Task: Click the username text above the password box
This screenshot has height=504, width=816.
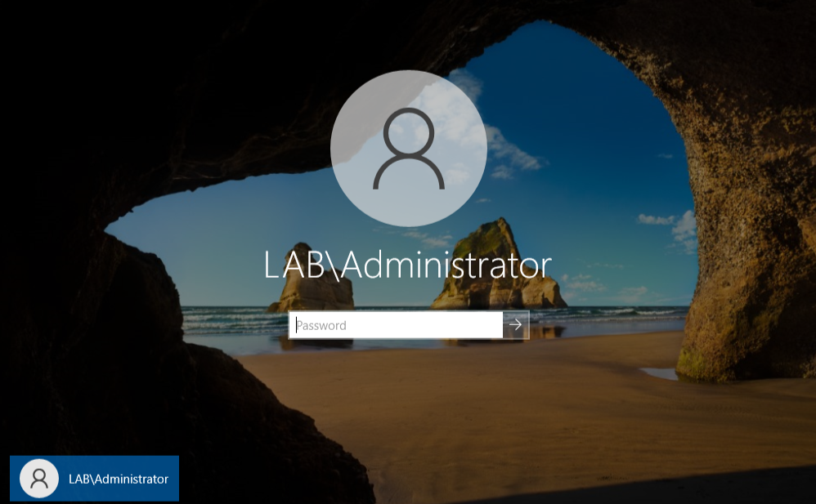Action: click(x=408, y=265)
